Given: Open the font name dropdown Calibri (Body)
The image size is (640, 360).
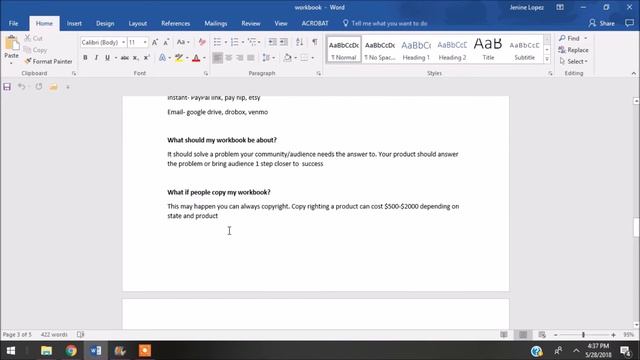Looking at the screenshot, I should (123, 42).
